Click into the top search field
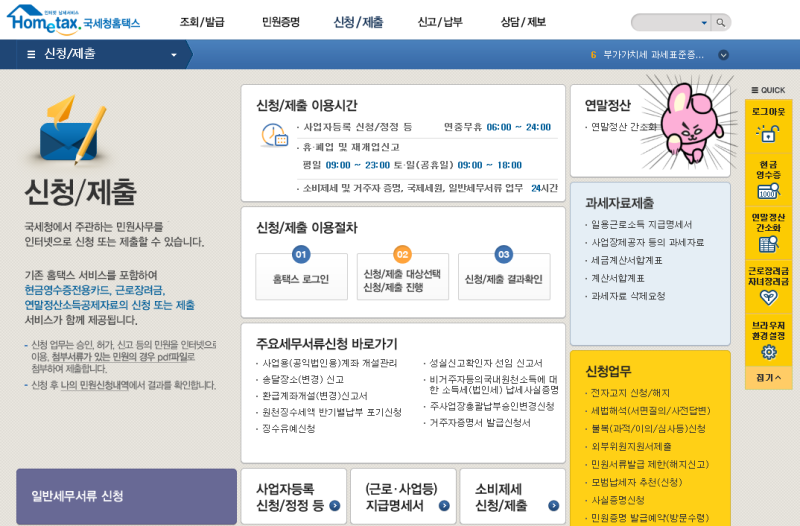 tap(666, 22)
